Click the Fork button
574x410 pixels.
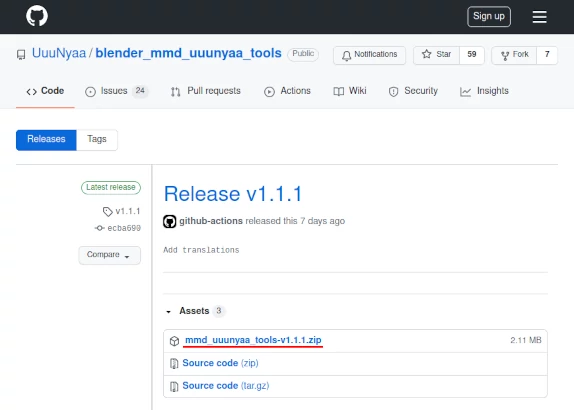514,55
